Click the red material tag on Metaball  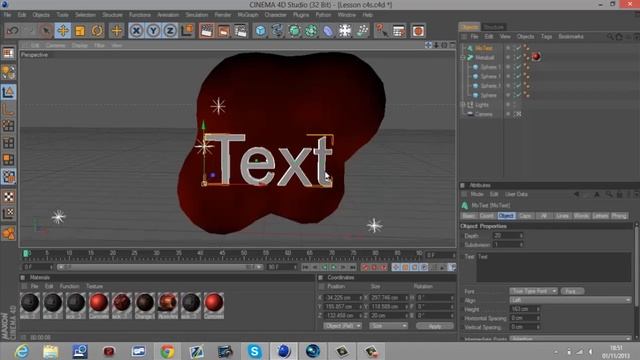[536, 57]
